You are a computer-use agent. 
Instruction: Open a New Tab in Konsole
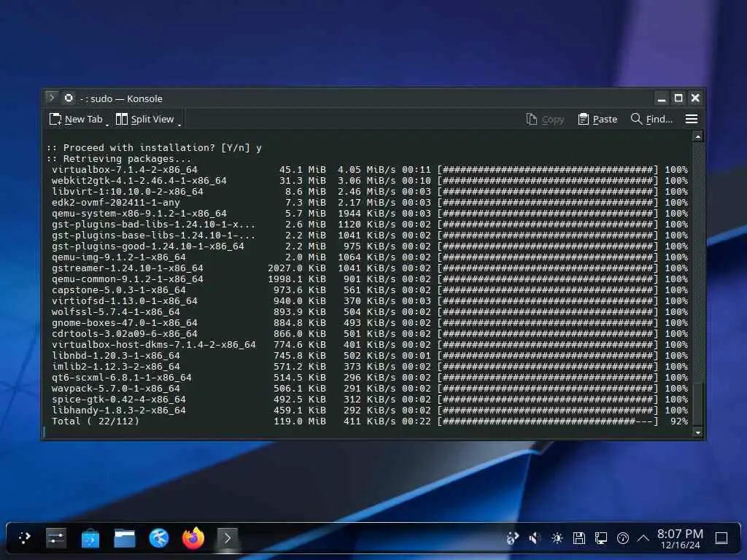(x=76, y=119)
